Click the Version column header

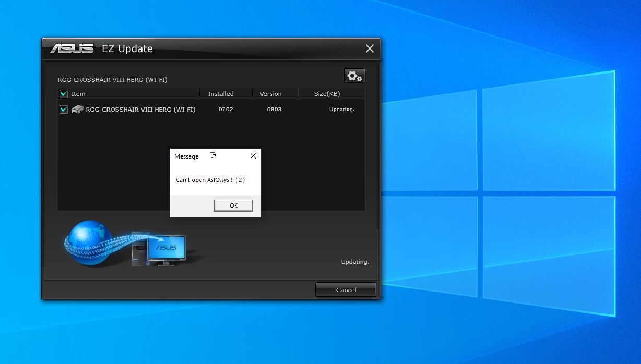click(x=270, y=94)
